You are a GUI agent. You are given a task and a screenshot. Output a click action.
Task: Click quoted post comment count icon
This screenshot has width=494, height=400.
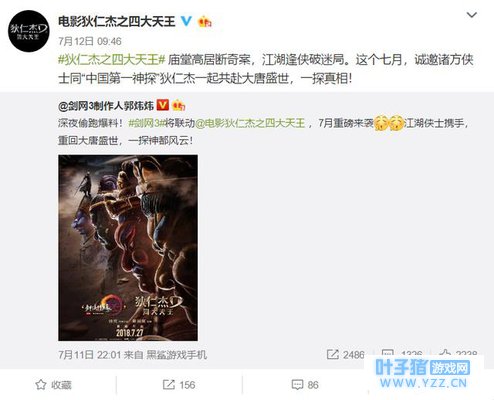388,353
